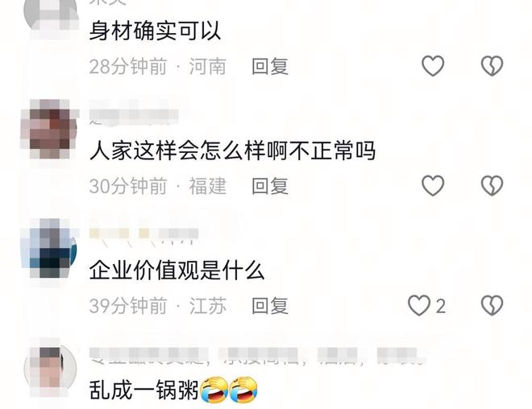Open avatar of 乱成一锅粥 commenter
The height and width of the screenshot is (409, 532).
point(50,368)
